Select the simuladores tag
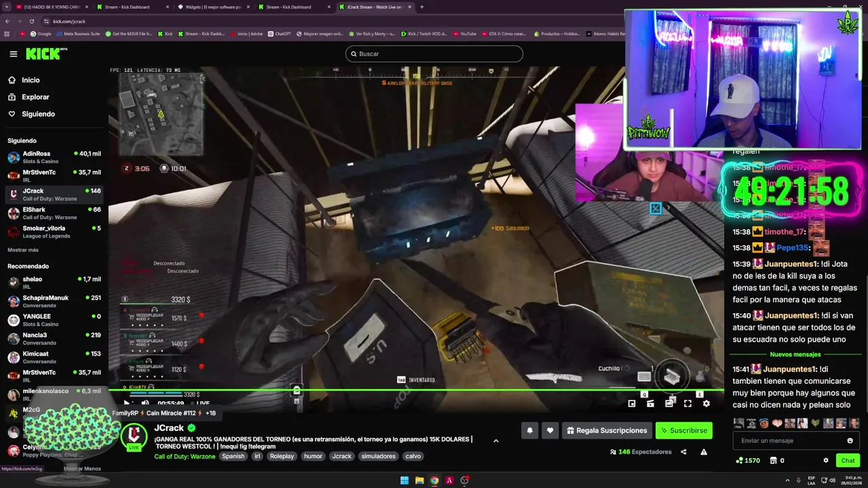 click(378, 456)
